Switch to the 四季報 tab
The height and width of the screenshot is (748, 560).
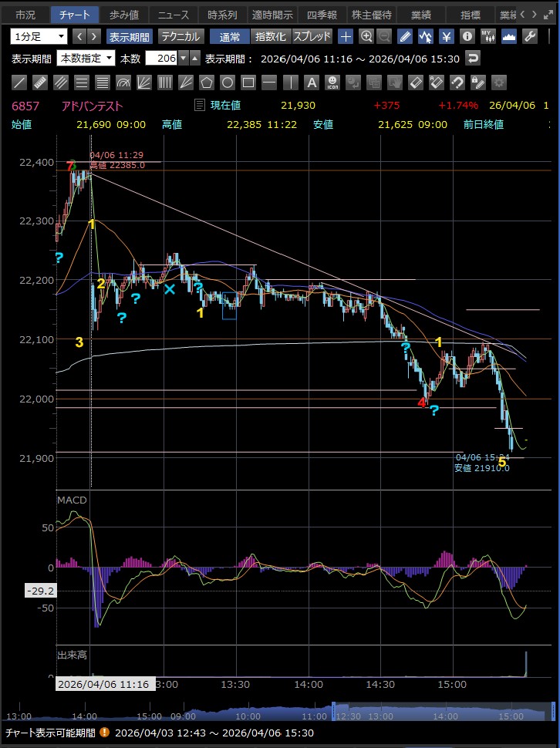[x=322, y=15]
